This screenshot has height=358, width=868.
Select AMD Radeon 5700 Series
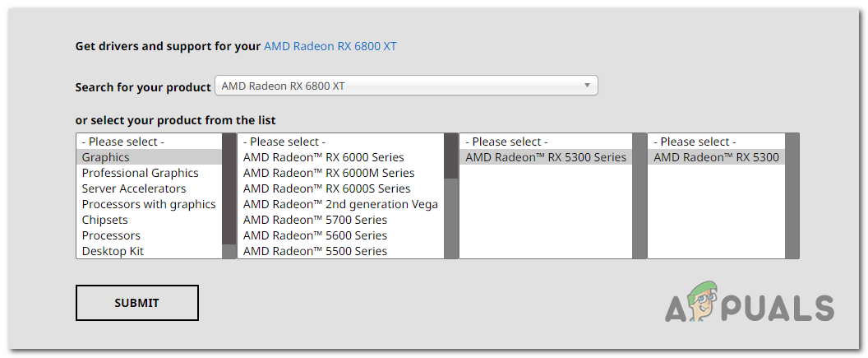click(315, 220)
